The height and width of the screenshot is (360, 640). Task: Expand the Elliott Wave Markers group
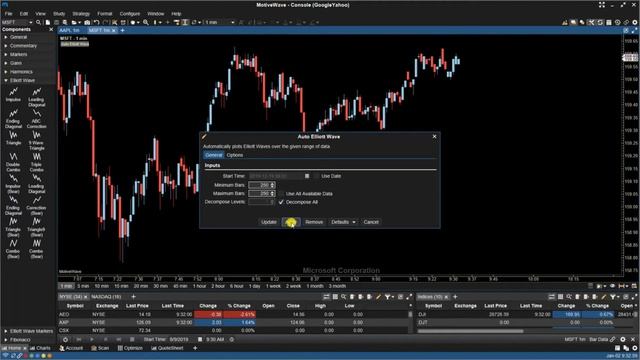click(6, 331)
